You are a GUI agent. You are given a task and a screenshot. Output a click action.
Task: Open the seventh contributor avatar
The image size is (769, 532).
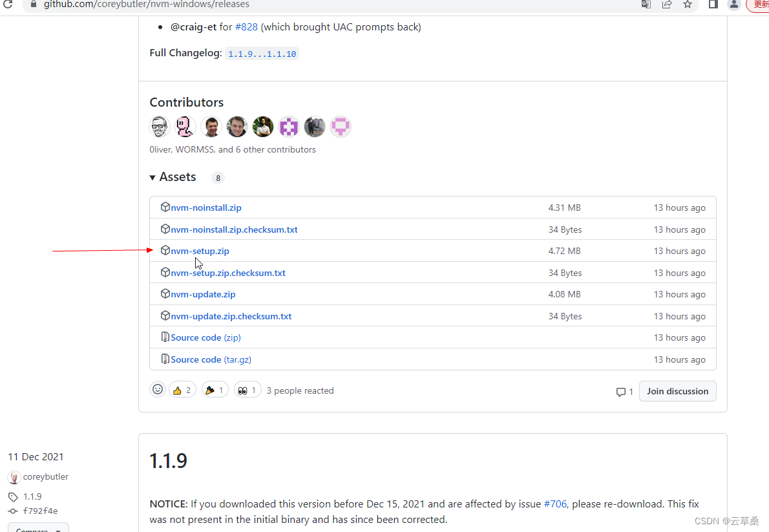point(314,127)
